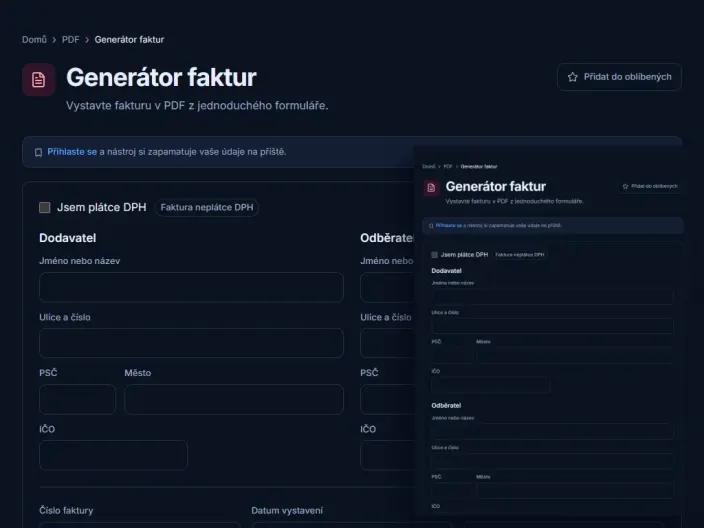Click the Faktura neplátce DPH badge
704x528 pixels.
tap(207, 207)
